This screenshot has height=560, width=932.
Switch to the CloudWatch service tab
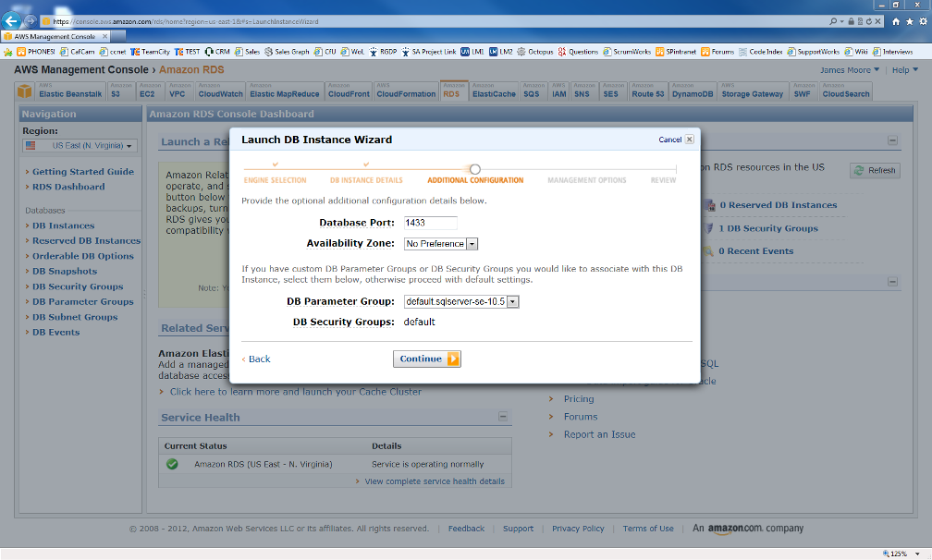pos(220,91)
